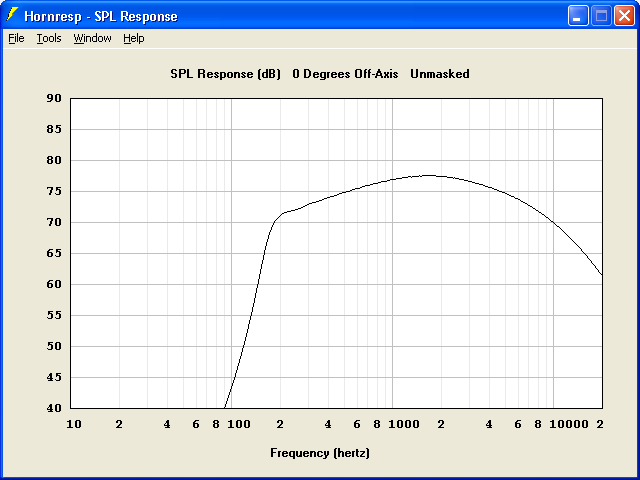Click the 60 dB axis value

tap(53, 284)
